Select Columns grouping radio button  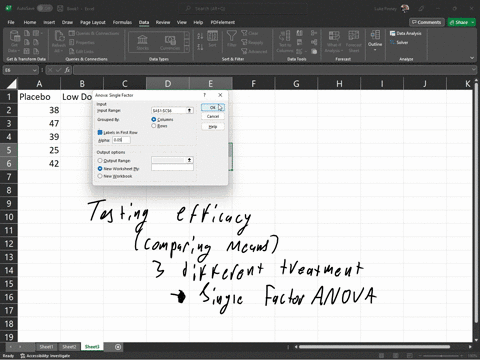coord(154,119)
